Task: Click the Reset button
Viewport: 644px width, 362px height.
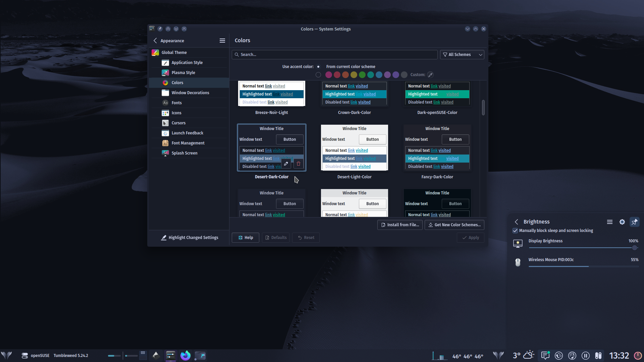Action: [x=306, y=238]
